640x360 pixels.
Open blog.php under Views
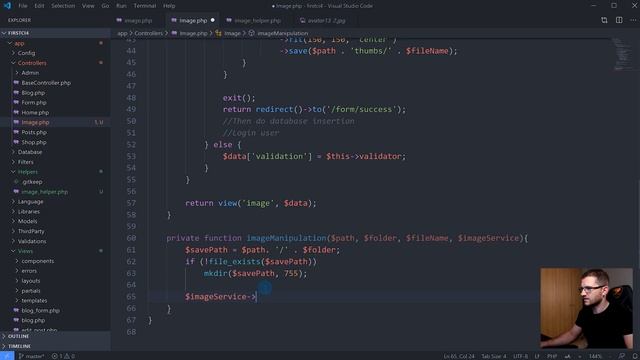click(55, 320)
